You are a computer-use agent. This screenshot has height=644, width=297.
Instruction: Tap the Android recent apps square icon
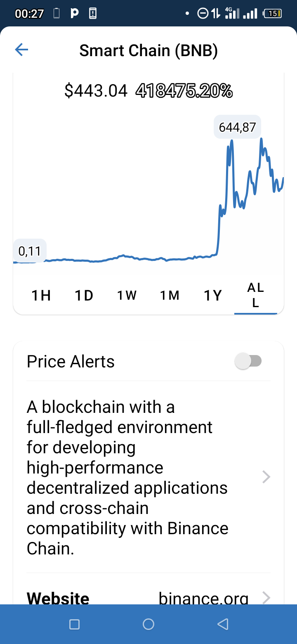(x=74, y=624)
